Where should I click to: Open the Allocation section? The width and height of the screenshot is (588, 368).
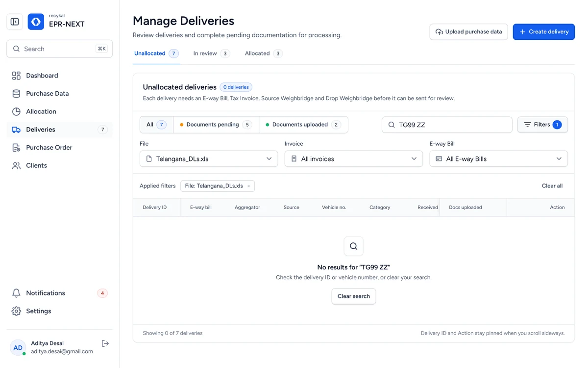pos(60,111)
